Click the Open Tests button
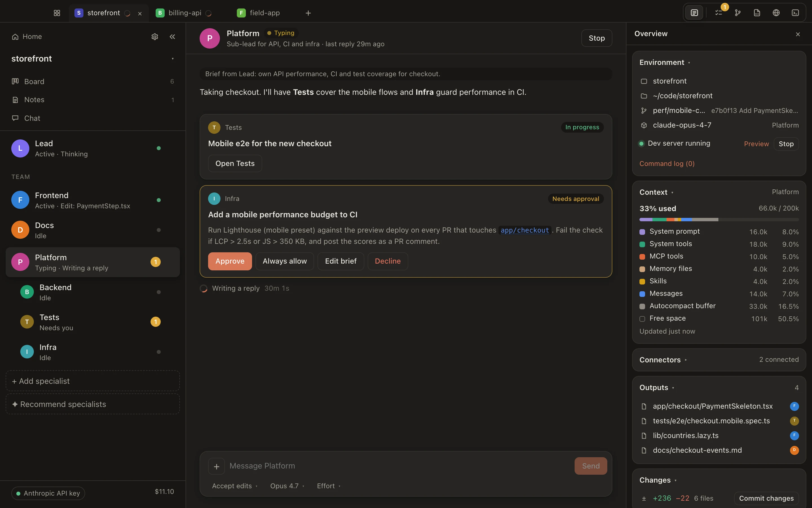 (235, 163)
